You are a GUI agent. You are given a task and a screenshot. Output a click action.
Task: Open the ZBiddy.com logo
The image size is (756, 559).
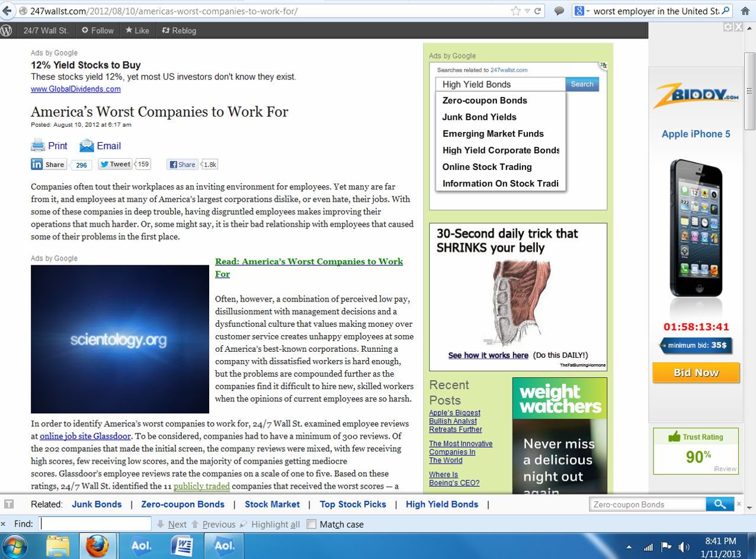coord(696,96)
